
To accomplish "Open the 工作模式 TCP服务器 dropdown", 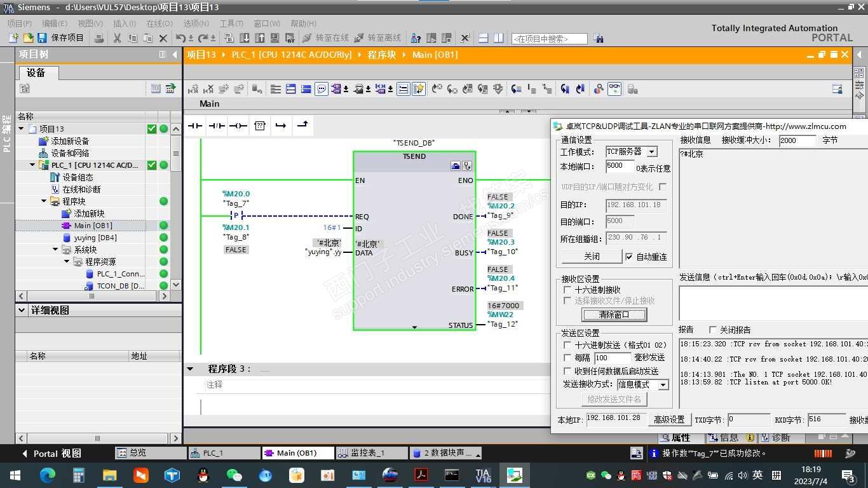I will coord(651,152).
